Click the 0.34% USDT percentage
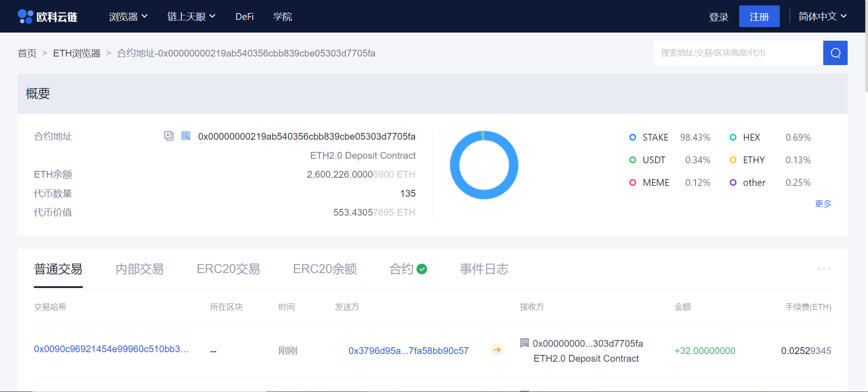Image resolution: width=868 pixels, height=392 pixels. point(698,160)
